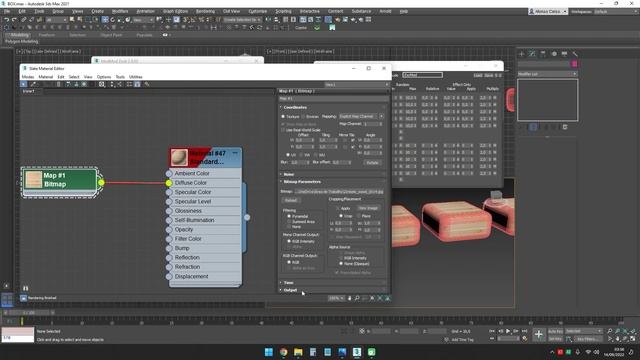Open the Utilities menu in Slate editor
This screenshot has height=360, width=640.
[x=136, y=77]
